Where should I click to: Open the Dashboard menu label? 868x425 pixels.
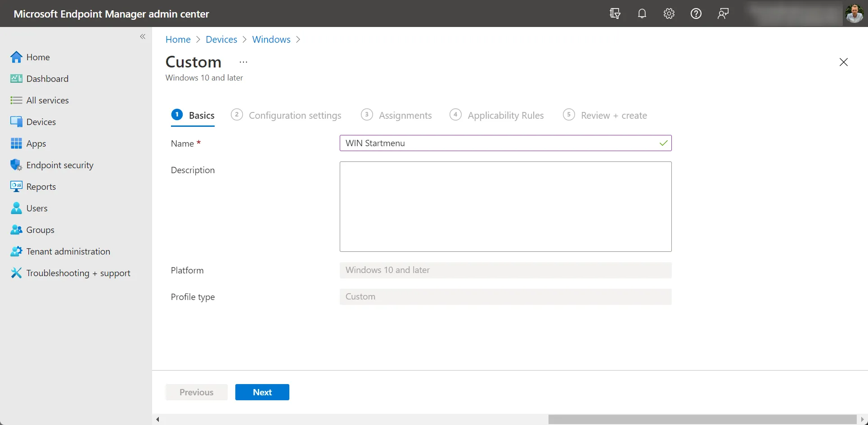[x=48, y=79]
